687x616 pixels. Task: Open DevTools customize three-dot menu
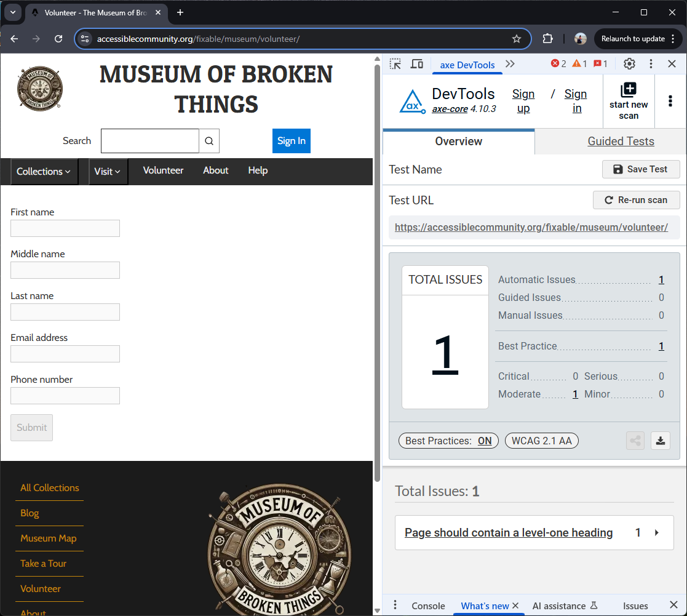[x=651, y=64]
